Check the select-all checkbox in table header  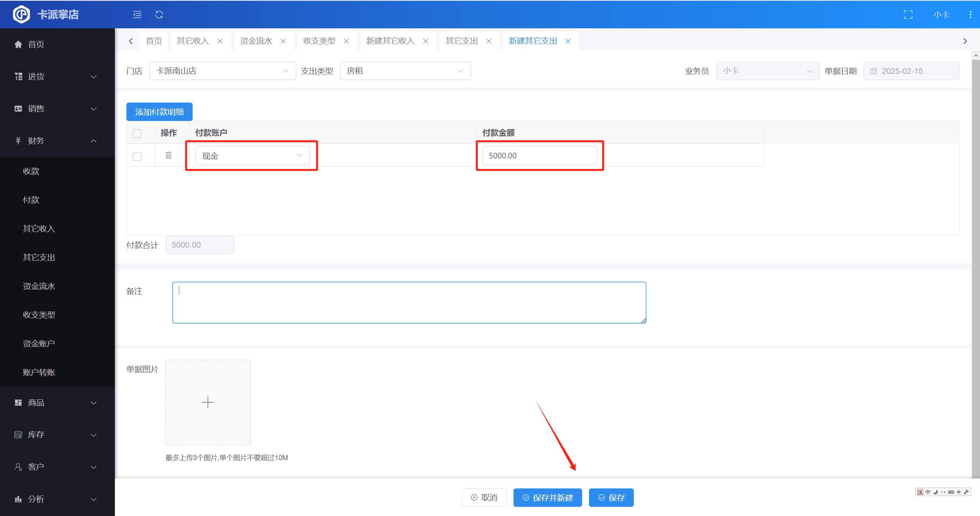click(x=137, y=133)
